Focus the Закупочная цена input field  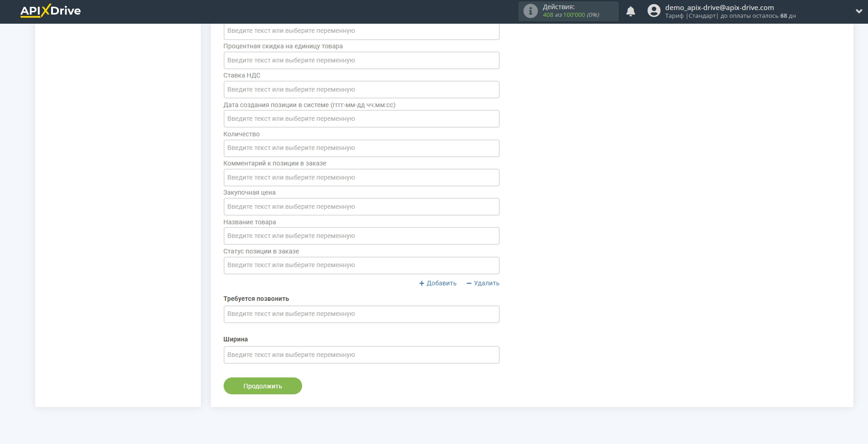tap(361, 207)
